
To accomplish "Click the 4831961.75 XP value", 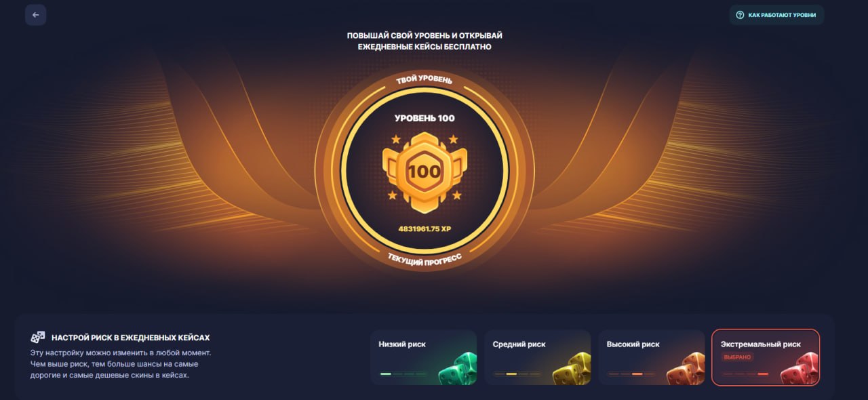I will click(425, 228).
